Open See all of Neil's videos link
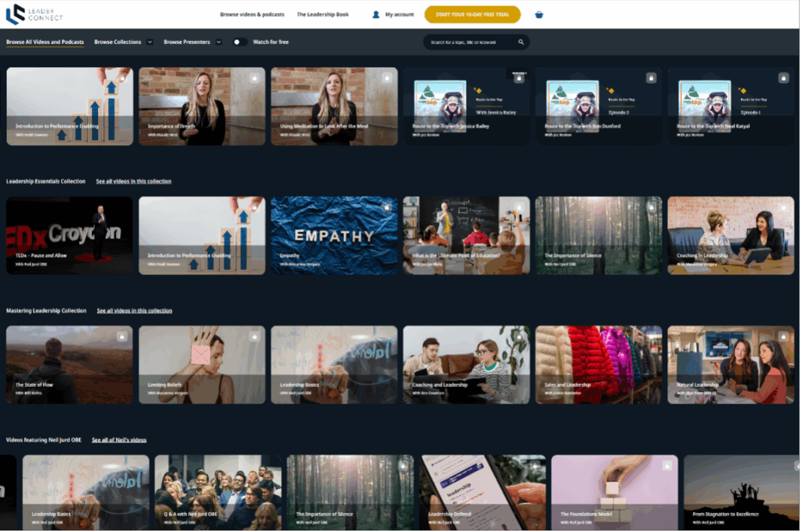The image size is (803, 532). pyautogui.click(x=118, y=440)
